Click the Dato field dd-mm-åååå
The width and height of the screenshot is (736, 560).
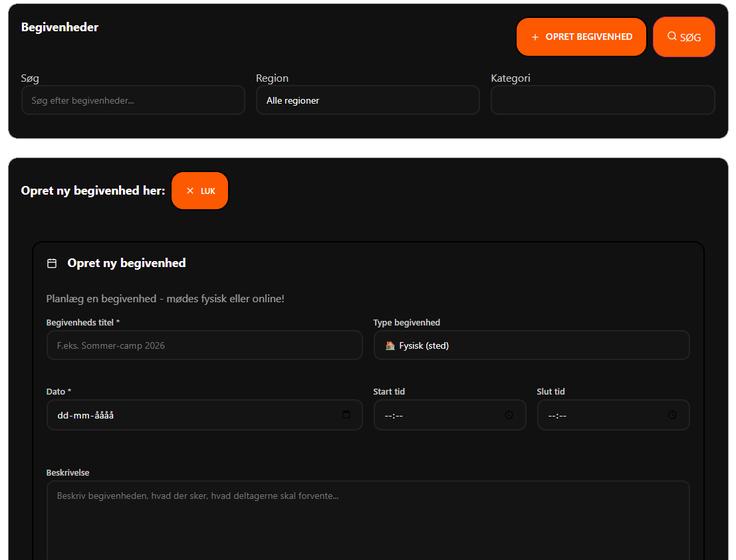[205, 415]
